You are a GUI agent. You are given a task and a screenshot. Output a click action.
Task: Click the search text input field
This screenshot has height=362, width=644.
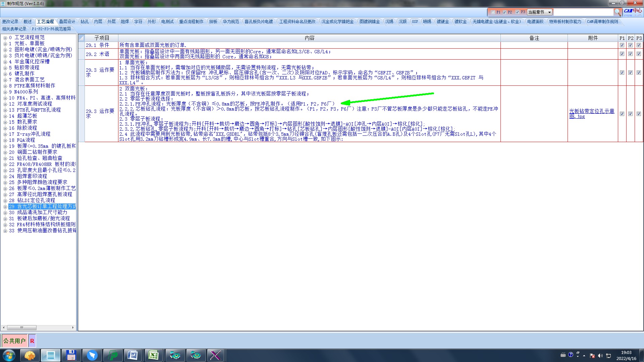tap(583, 12)
